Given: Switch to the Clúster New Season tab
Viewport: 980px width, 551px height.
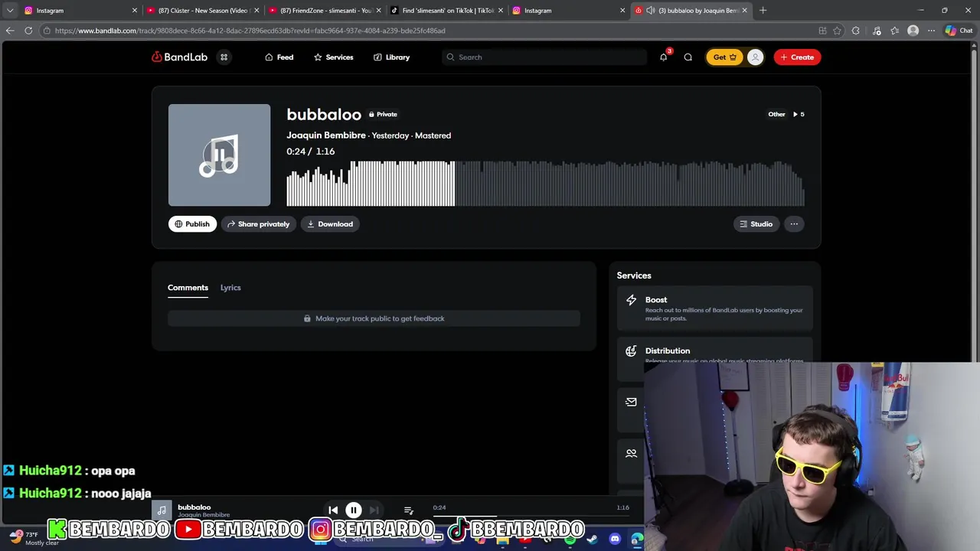Looking at the screenshot, I should click(x=202, y=11).
